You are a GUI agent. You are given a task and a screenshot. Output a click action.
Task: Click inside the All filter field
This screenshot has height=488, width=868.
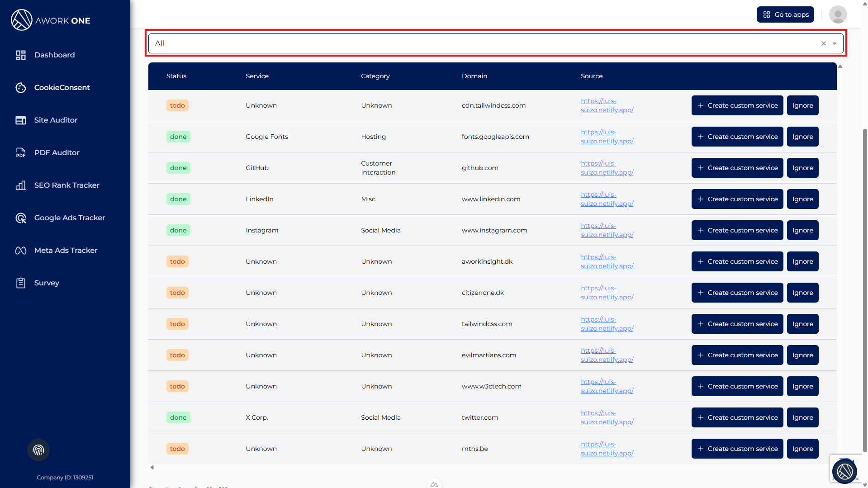tap(452, 43)
